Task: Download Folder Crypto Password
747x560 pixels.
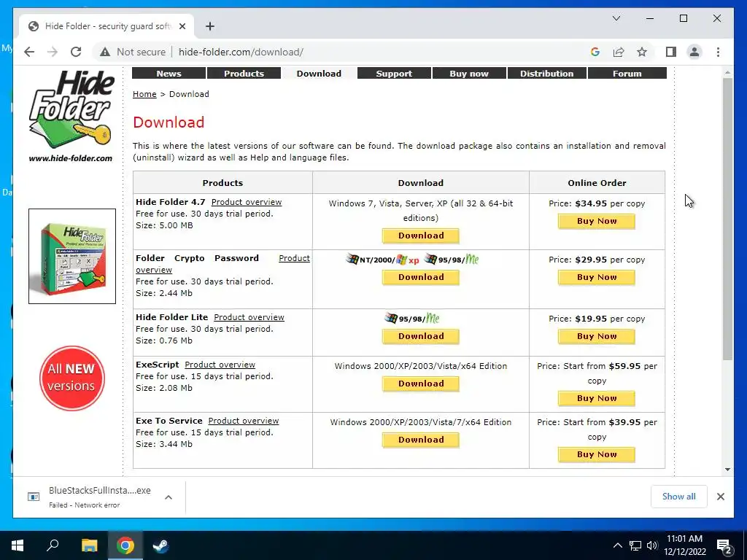Action: tap(421, 277)
